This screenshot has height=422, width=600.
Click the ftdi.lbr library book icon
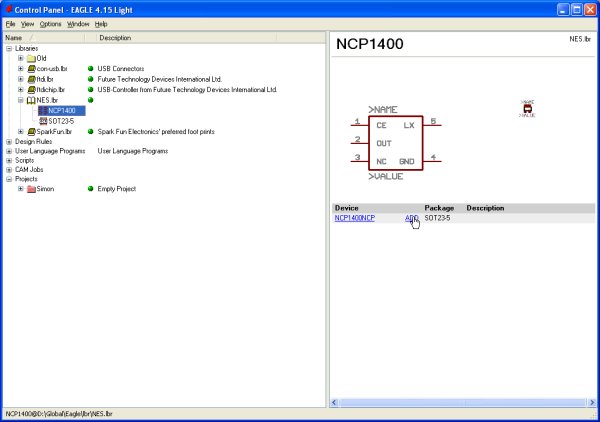31,79
